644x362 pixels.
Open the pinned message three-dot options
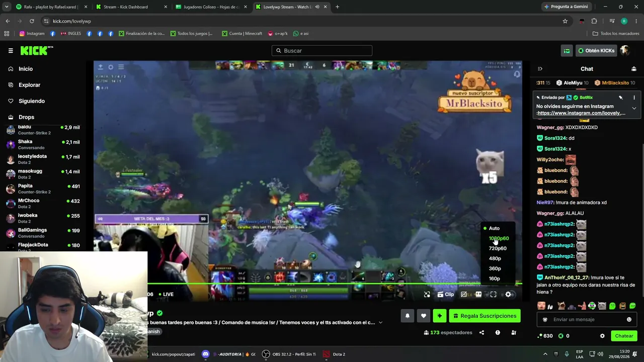pyautogui.click(x=634, y=98)
